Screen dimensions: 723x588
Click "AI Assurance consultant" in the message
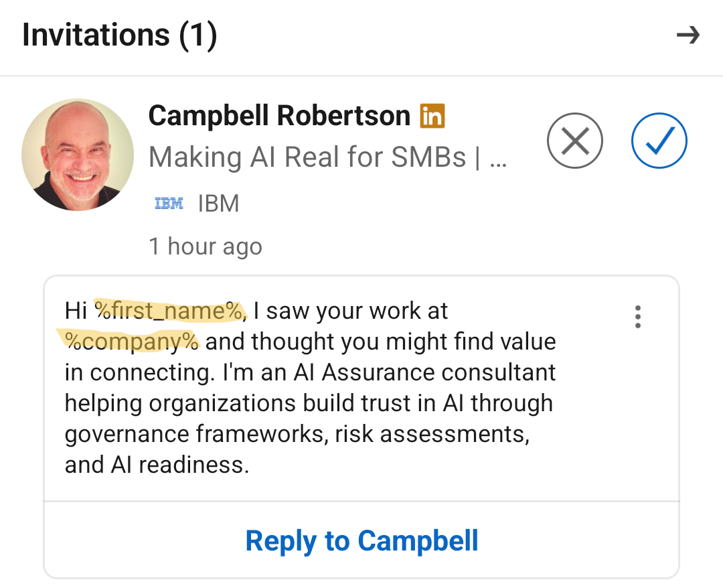pyautogui.click(x=424, y=373)
